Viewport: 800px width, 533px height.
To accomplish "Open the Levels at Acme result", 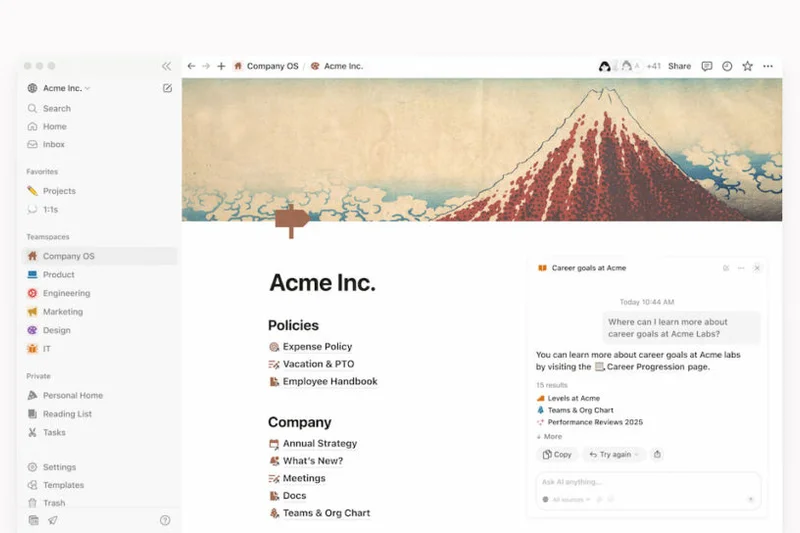I will 568,398.
